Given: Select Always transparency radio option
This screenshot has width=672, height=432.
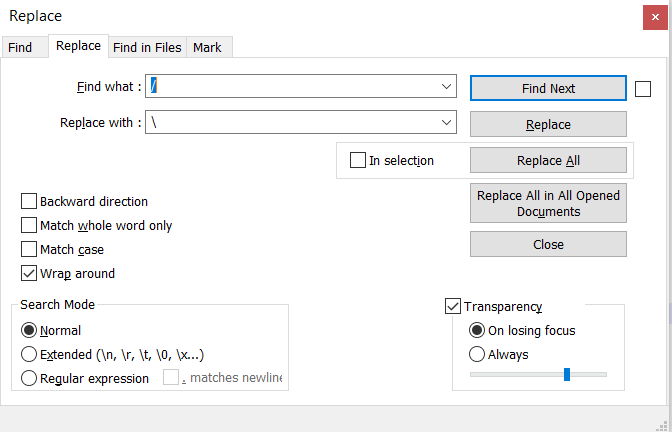Looking at the screenshot, I should point(478,355).
